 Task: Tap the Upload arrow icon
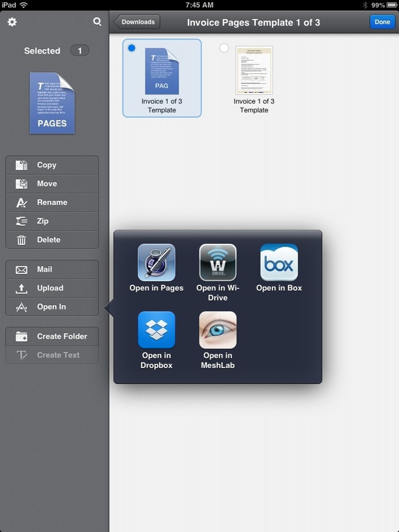point(21,289)
